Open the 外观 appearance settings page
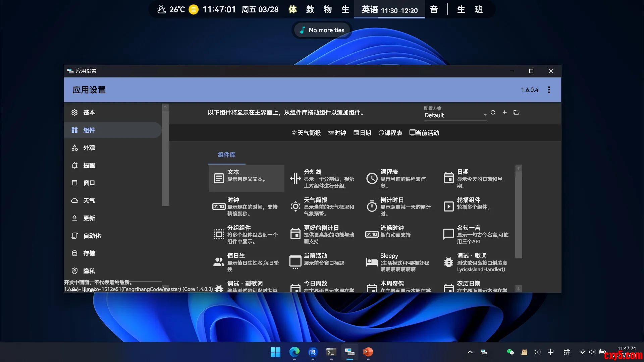Screen dimensions: 644x362 (x=89, y=148)
